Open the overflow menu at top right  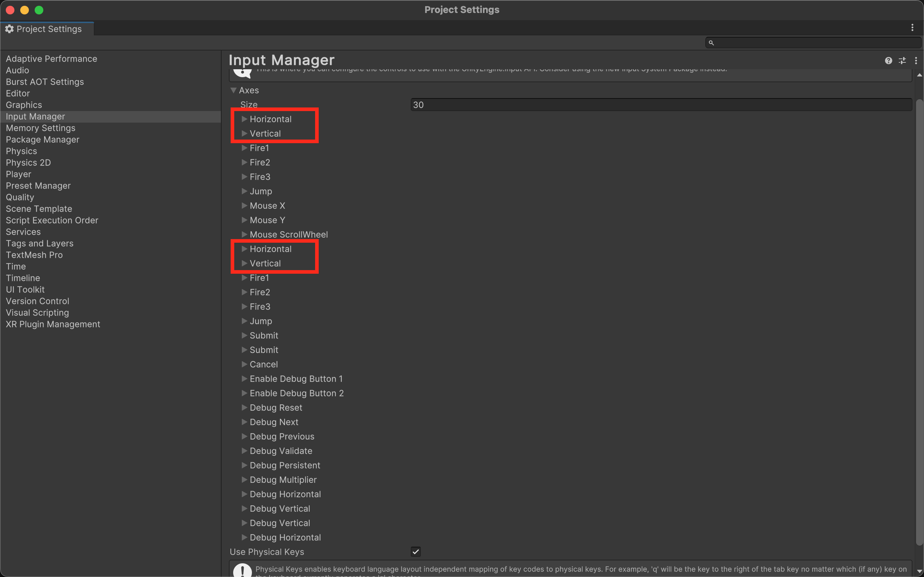click(x=912, y=27)
